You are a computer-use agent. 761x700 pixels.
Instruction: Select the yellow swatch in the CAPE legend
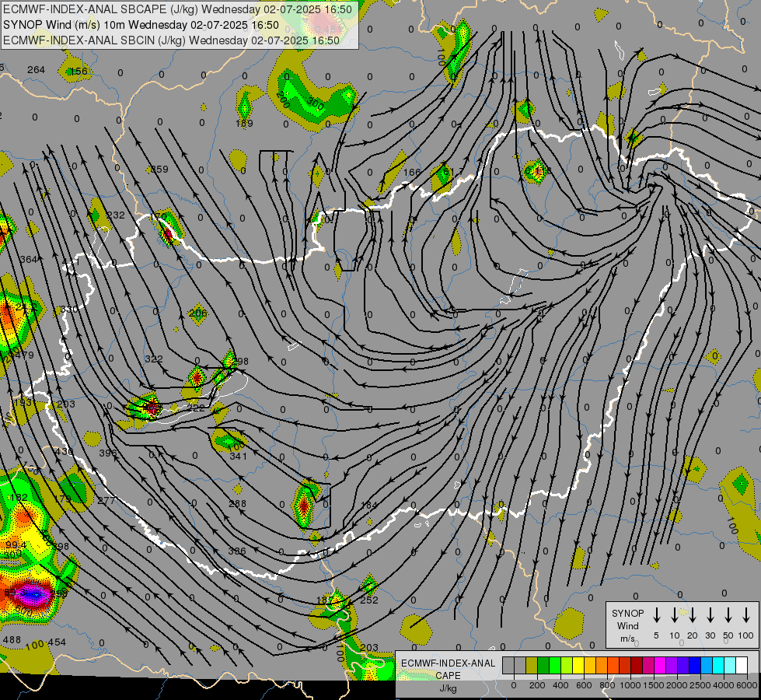[578, 665]
